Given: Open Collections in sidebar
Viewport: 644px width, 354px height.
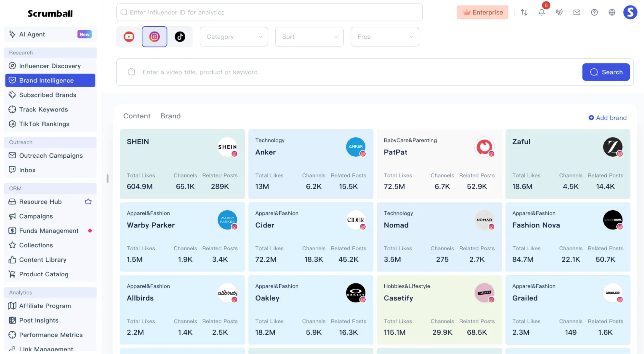Looking at the screenshot, I should tap(50, 245).
